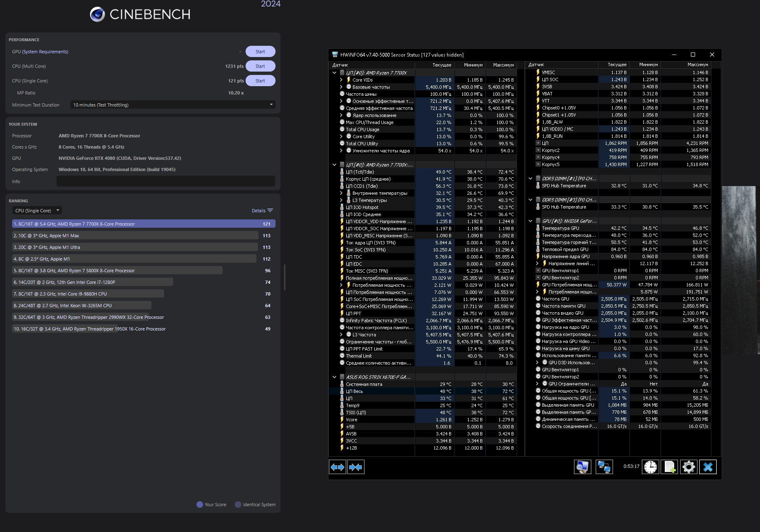Expand the GPU Ограничители row

point(537,384)
